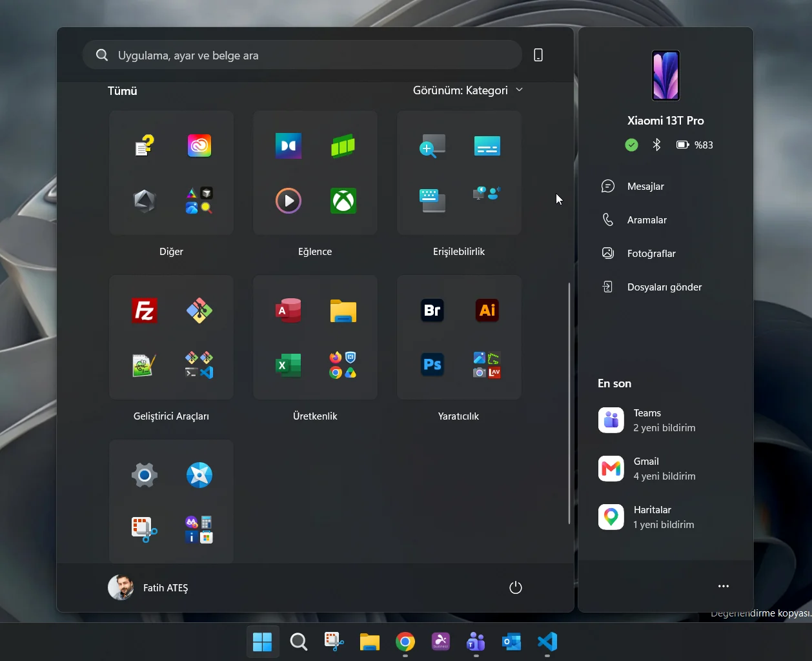The width and height of the screenshot is (812, 661).
Task: Click the Windows Start button on taskbar
Action: coord(263,642)
